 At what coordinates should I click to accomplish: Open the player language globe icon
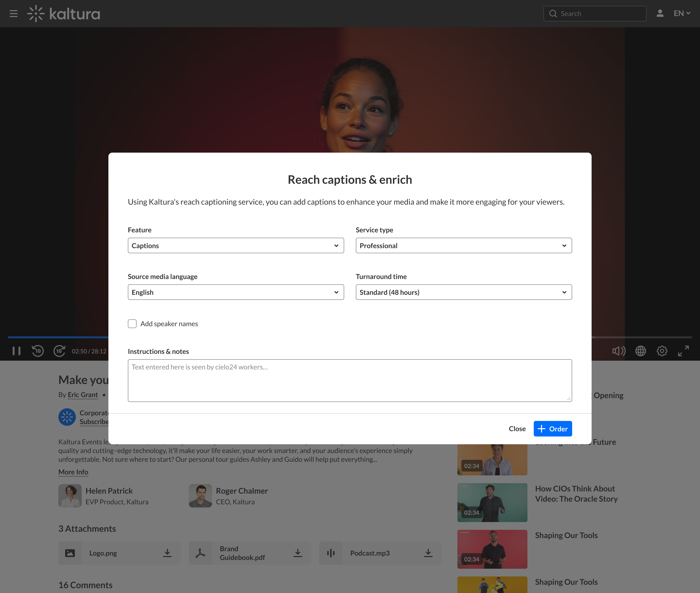(640, 351)
